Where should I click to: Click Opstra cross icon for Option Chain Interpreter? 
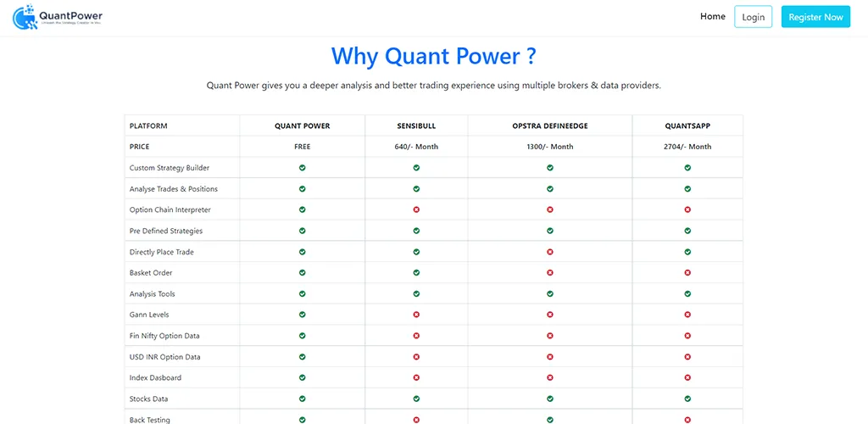pyautogui.click(x=549, y=209)
